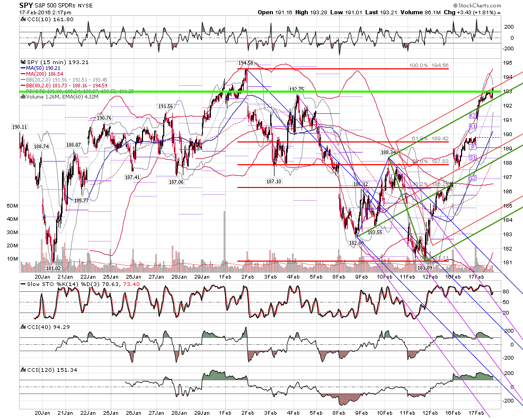Image resolution: width=523 pixels, height=420 pixels.
Task: Click the R2 pivot label
Action: 472,115
